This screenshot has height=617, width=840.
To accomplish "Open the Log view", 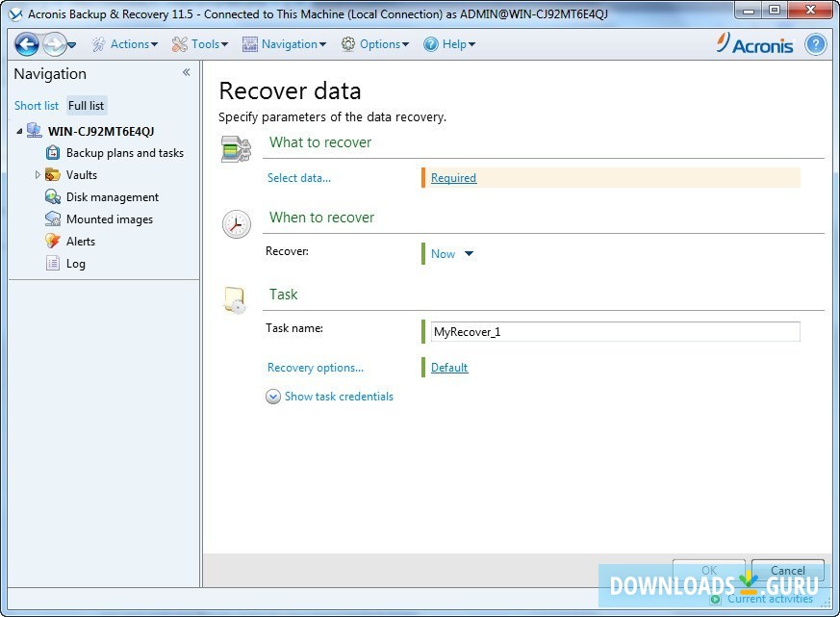I will (75, 263).
